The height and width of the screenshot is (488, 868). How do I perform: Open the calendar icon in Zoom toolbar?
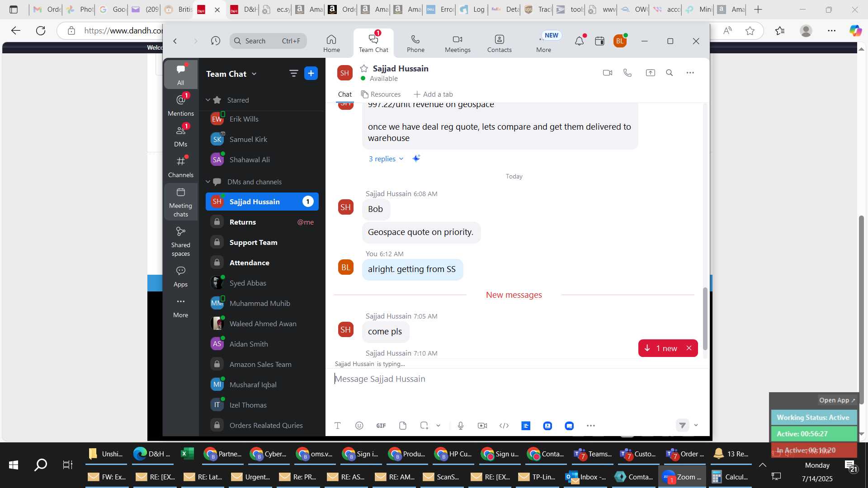pos(599,41)
